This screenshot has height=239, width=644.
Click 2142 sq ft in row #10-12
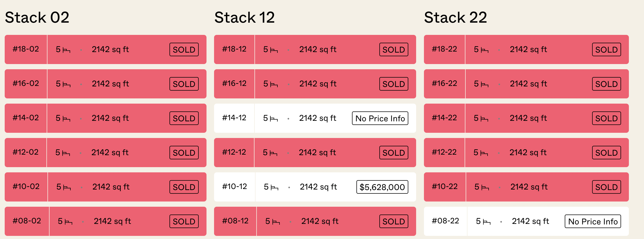click(x=318, y=187)
